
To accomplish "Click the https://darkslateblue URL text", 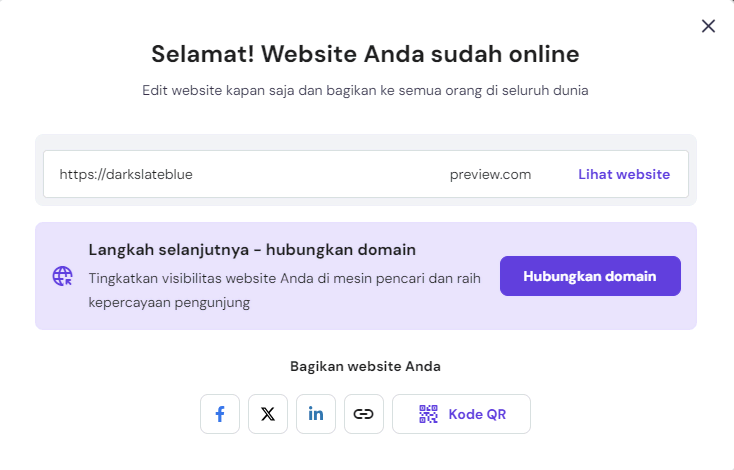I will 126,174.
